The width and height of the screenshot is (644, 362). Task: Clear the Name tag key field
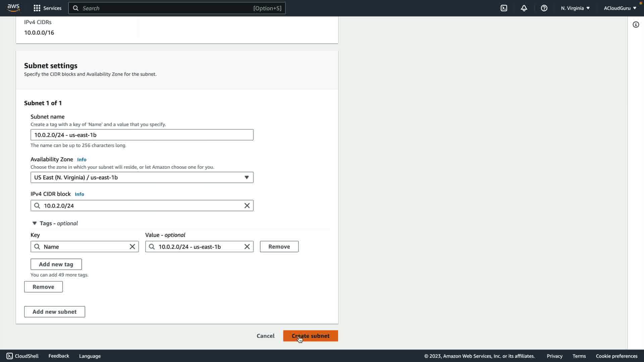pos(132,247)
